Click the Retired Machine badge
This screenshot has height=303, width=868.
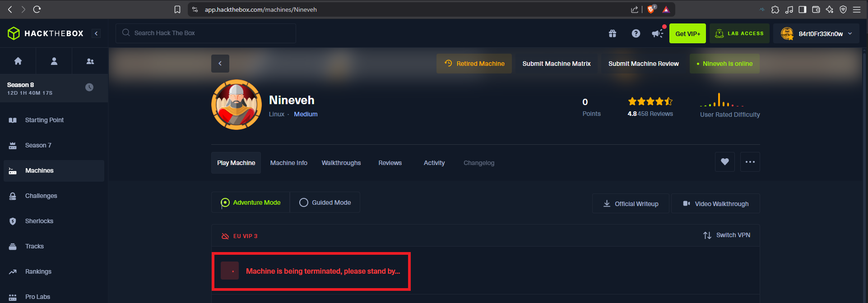pyautogui.click(x=474, y=64)
